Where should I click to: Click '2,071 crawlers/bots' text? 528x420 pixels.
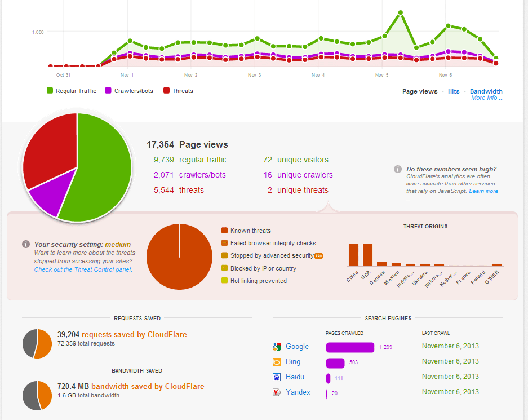click(190, 175)
